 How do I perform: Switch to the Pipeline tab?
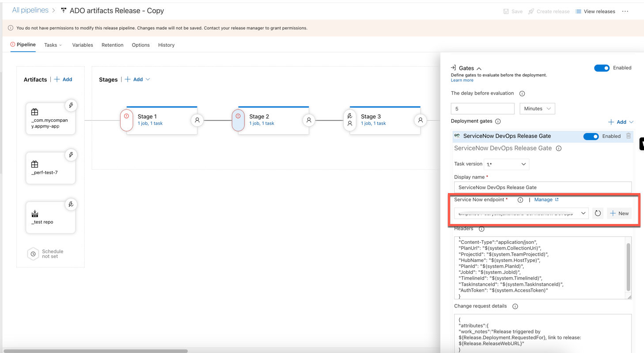23,45
